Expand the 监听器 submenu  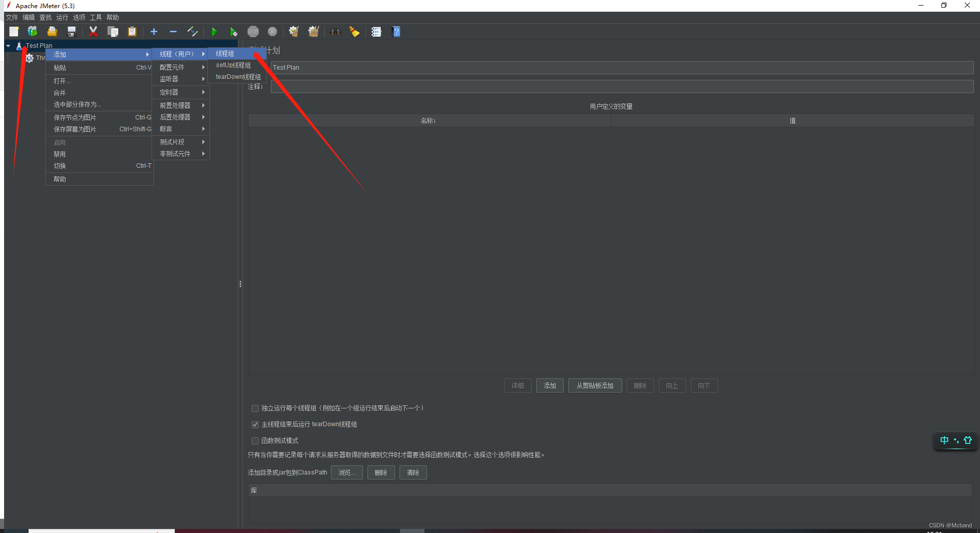point(181,79)
